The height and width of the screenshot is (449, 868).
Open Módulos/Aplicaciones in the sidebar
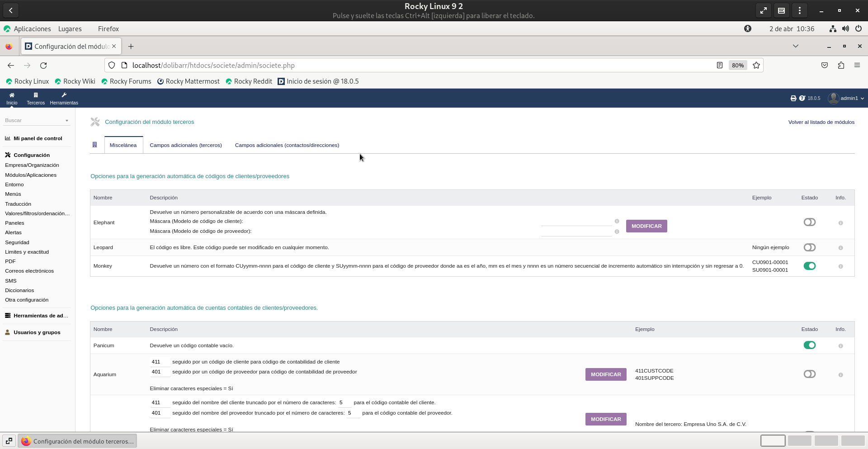[x=31, y=175]
